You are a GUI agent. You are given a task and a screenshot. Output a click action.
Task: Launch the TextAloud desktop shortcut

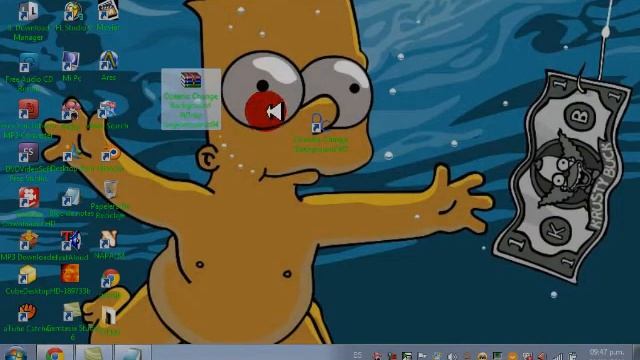(x=71, y=241)
